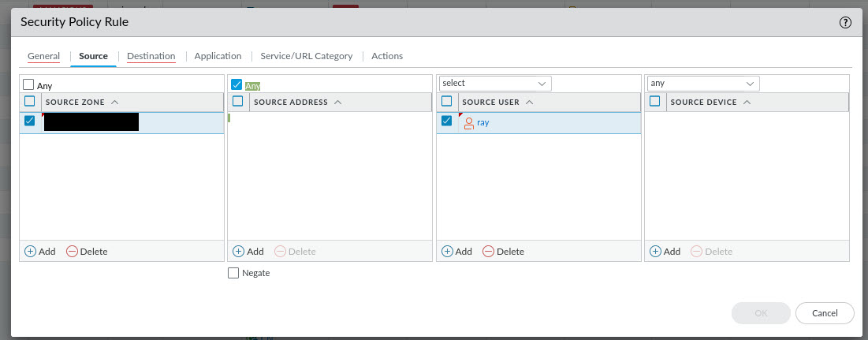868x340 pixels.
Task: Switch to the General tab
Action: coord(43,56)
